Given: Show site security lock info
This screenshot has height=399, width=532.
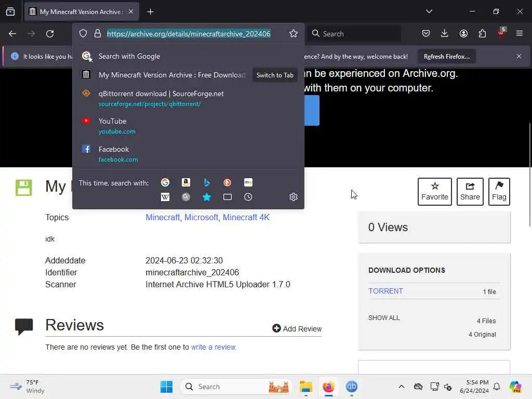Looking at the screenshot, I should point(98,34).
